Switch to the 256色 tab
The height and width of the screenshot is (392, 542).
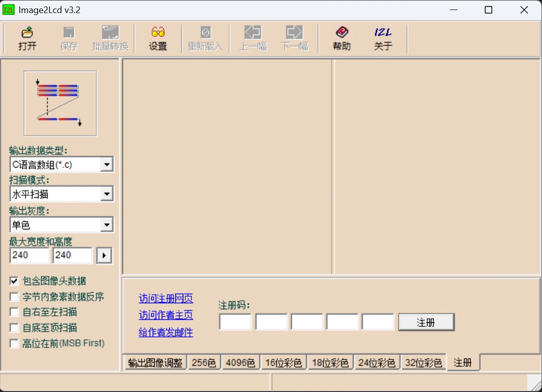pyautogui.click(x=204, y=363)
